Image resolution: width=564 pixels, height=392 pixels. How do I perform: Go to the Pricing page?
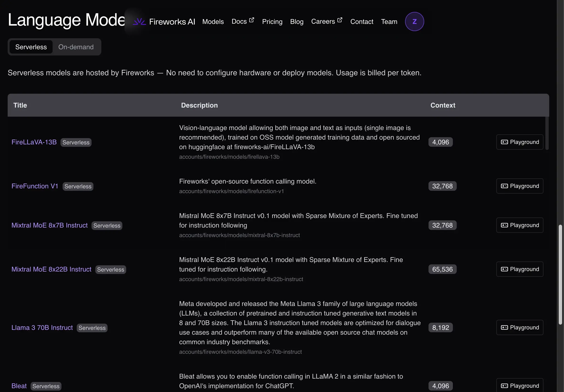pos(272,22)
